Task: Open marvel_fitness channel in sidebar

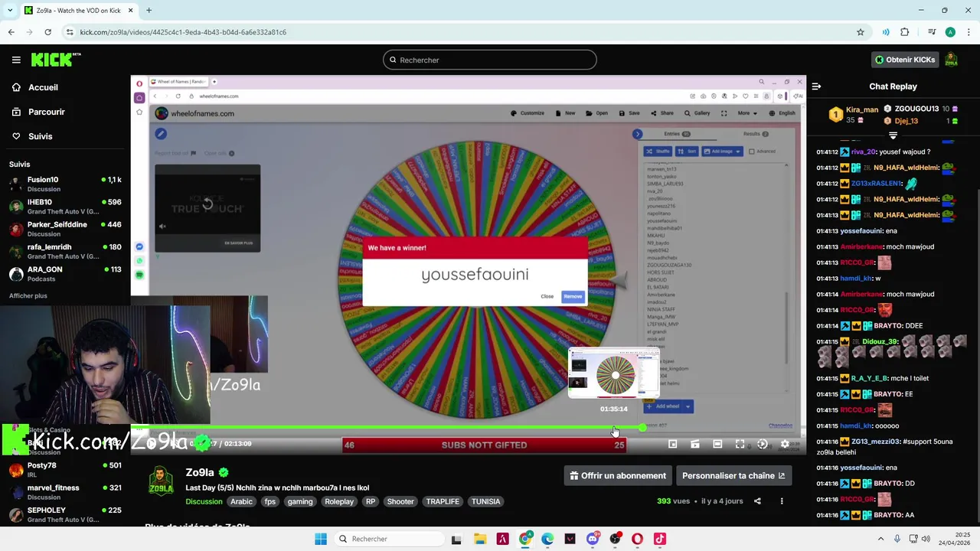Action: (65, 492)
